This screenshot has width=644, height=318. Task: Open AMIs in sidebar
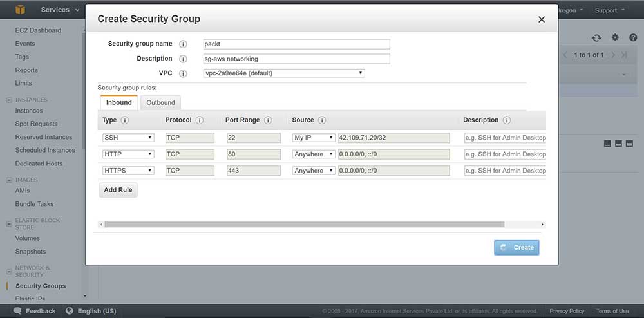(x=23, y=191)
